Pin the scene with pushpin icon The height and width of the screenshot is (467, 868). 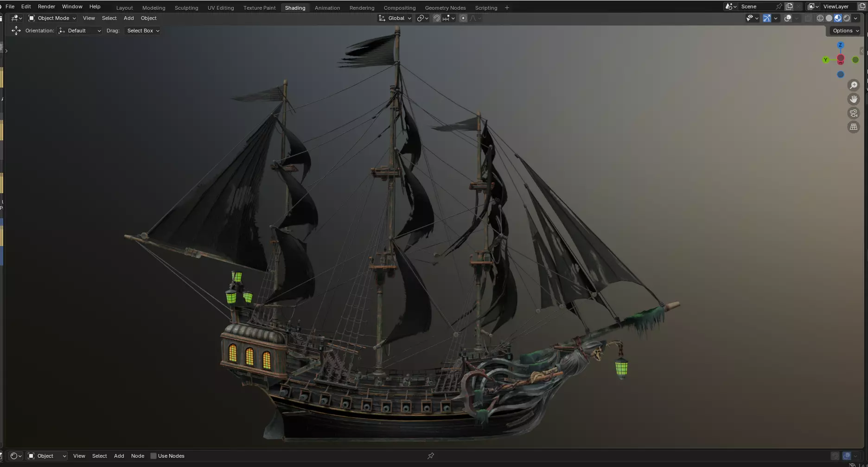pos(779,6)
